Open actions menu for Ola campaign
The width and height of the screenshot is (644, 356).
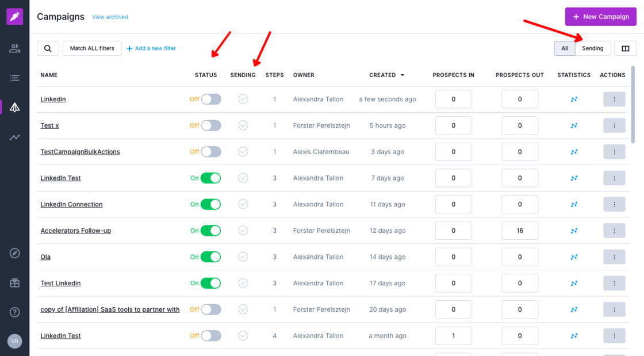(614, 257)
